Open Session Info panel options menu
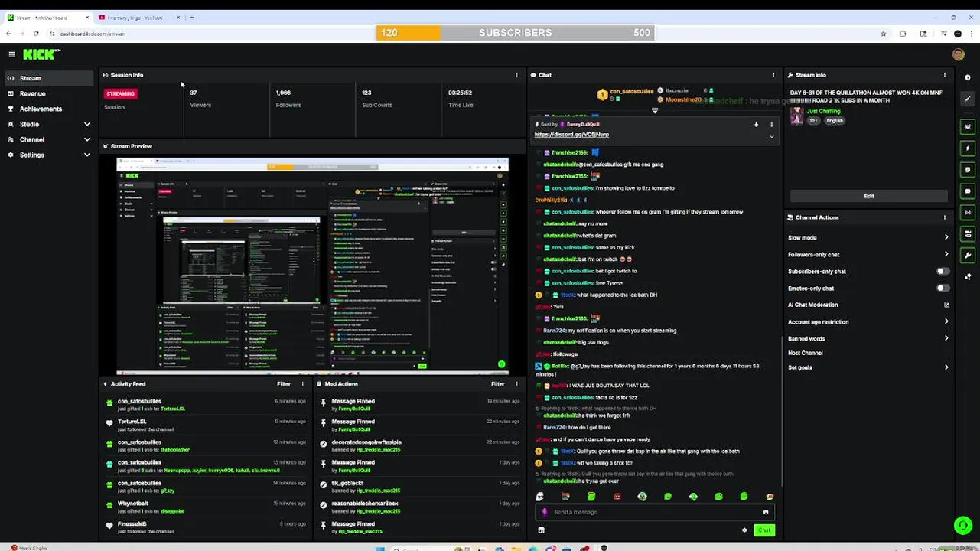Screen dimensions: 980x551 pyautogui.click(x=516, y=75)
